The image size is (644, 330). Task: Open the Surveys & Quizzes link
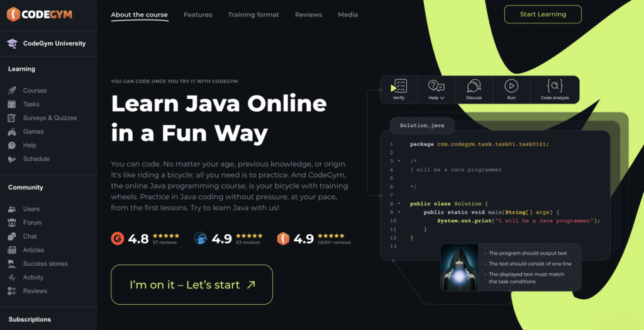click(x=50, y=118)
